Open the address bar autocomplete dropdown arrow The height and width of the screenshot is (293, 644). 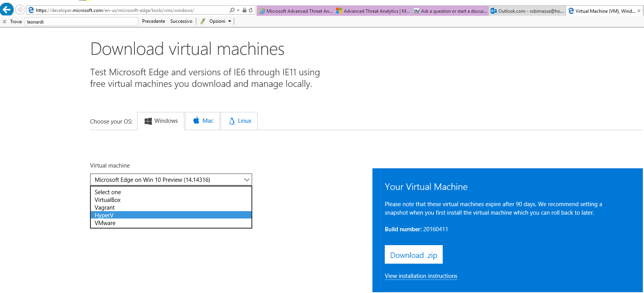pyautogui.click(x=238, y=10)
